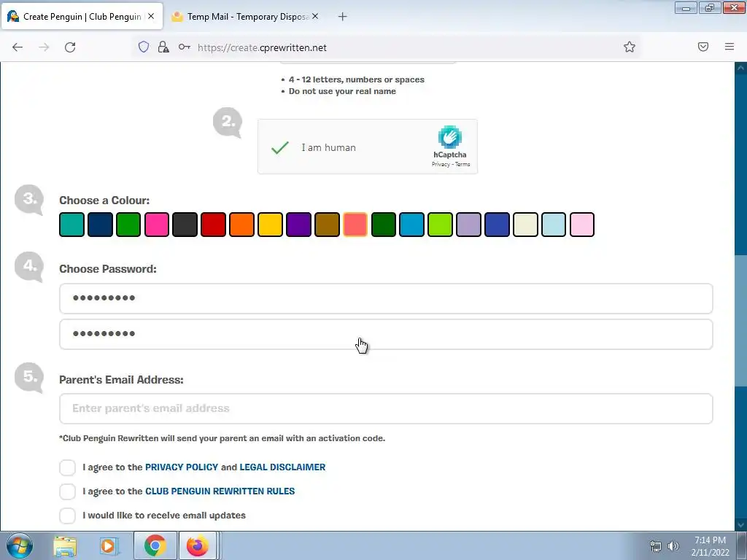Viewport: 747px width, 560px height.
Task: Open the Firefox hamburger menu
Action: [729, 47]
